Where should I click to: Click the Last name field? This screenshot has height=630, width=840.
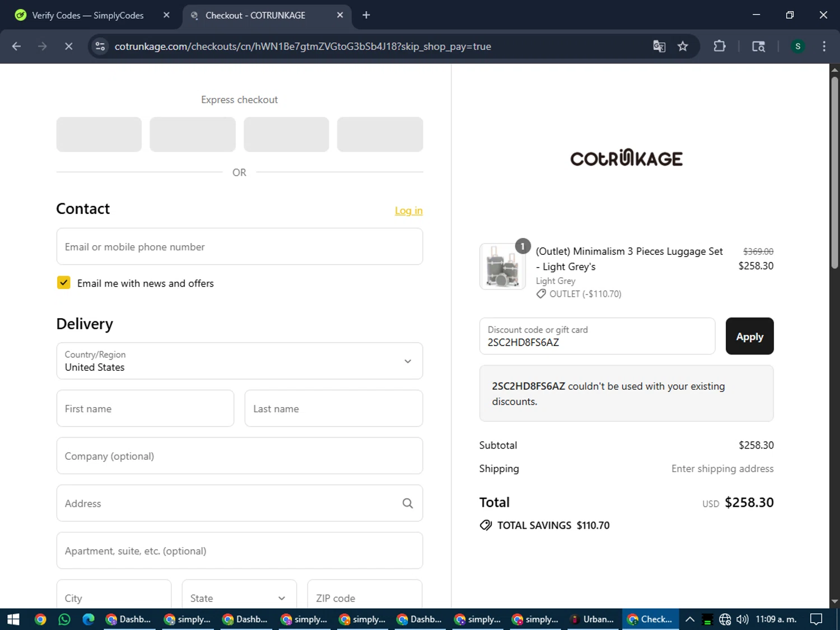pos(334,408)
